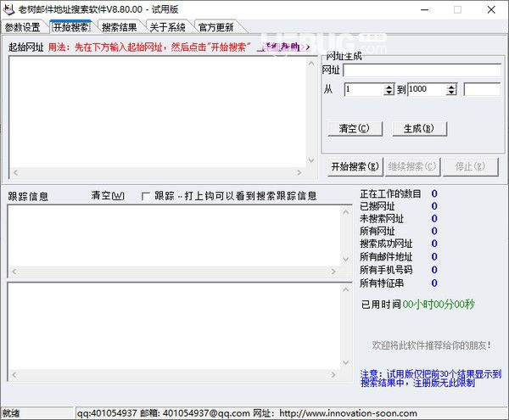Click the 正在工作的数目 label
509x420 pixels.
(x=390, y=193)
